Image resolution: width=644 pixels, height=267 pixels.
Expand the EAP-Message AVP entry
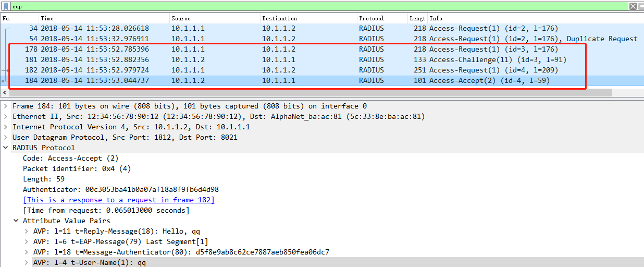point(26,241)
